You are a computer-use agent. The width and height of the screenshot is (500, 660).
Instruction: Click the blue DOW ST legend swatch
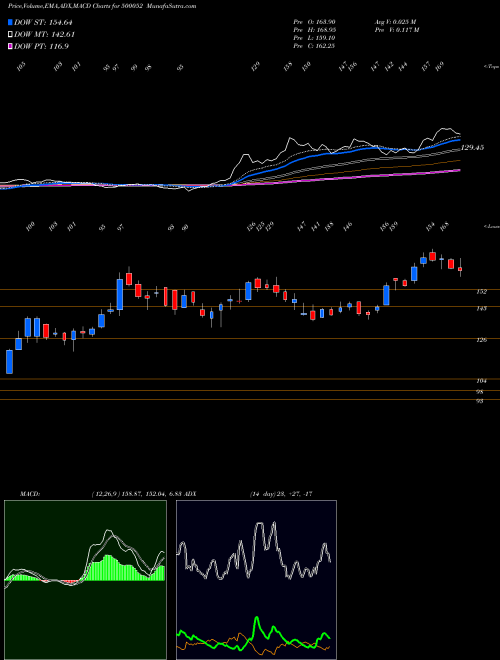click(x=11, y=23)
